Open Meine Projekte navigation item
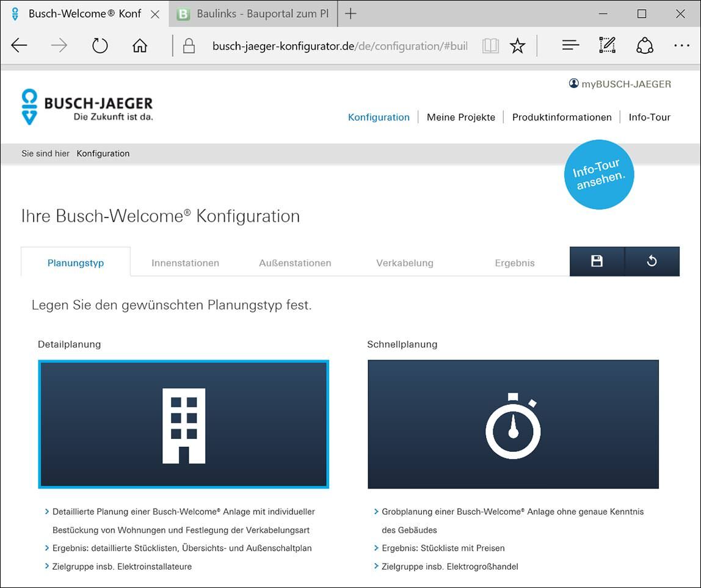 [461, 117]
